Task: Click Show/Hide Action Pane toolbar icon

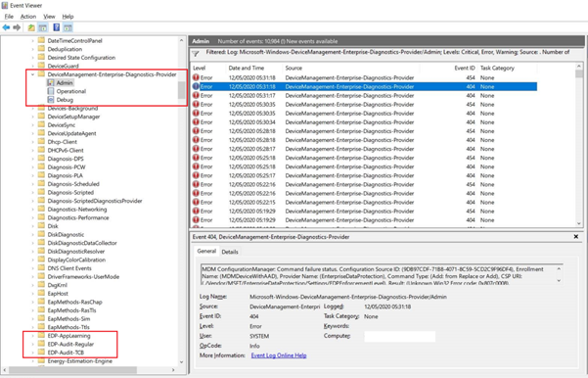Action: tap(68, 27)
